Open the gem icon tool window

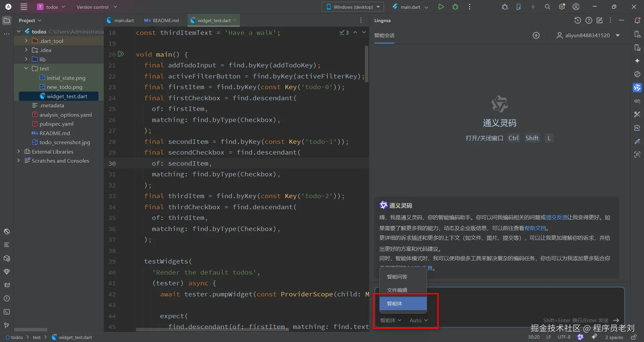7,272
